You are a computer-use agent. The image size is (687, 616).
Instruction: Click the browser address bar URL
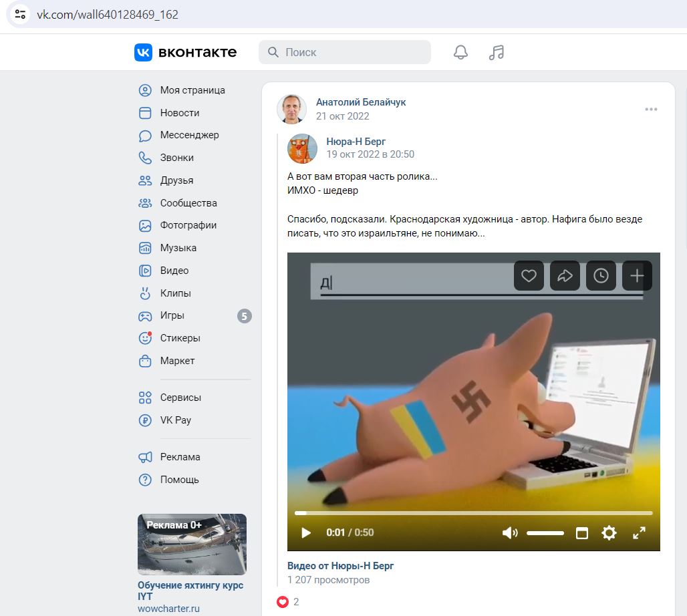coord(108,15)
